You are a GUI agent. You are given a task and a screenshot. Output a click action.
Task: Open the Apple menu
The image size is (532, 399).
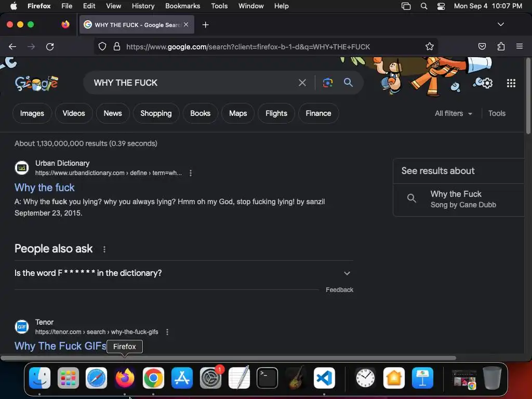(14, 6)
